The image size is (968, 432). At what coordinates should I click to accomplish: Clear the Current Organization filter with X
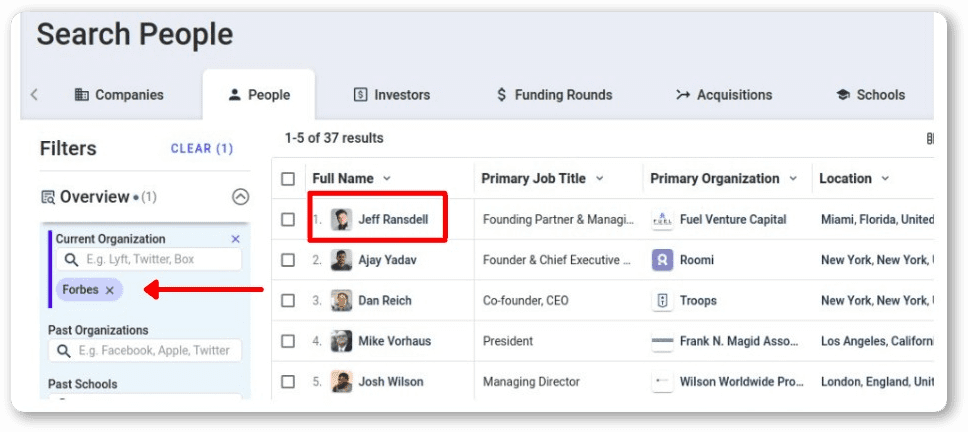(x=236, y=239)
